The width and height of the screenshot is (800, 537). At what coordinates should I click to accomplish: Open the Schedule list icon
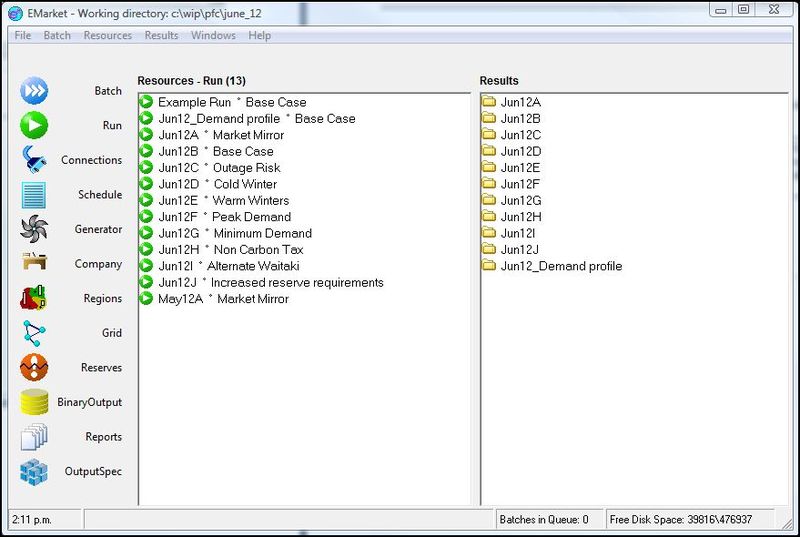click(x=34, y=195)
